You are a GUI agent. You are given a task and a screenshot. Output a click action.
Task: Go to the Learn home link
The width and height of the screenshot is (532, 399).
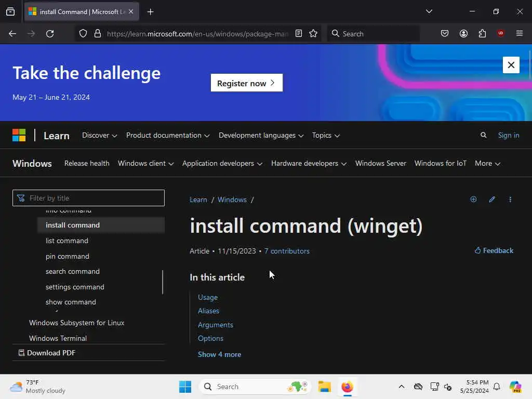(57, 136)
